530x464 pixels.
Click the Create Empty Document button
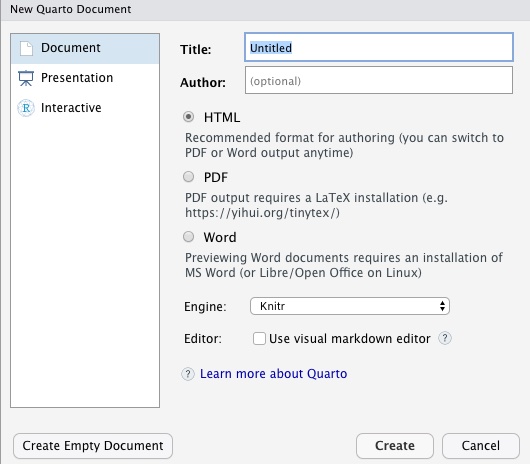[93, 446]
